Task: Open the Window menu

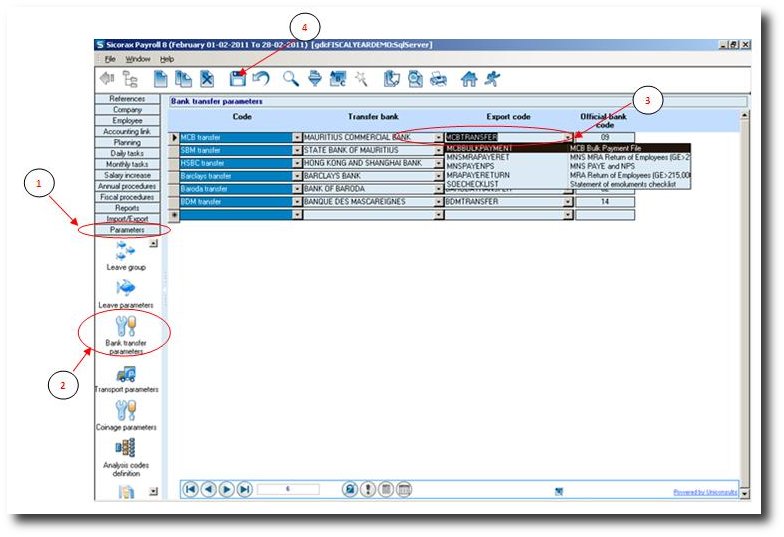Action: pyautogui.click(x=138, y=60)
